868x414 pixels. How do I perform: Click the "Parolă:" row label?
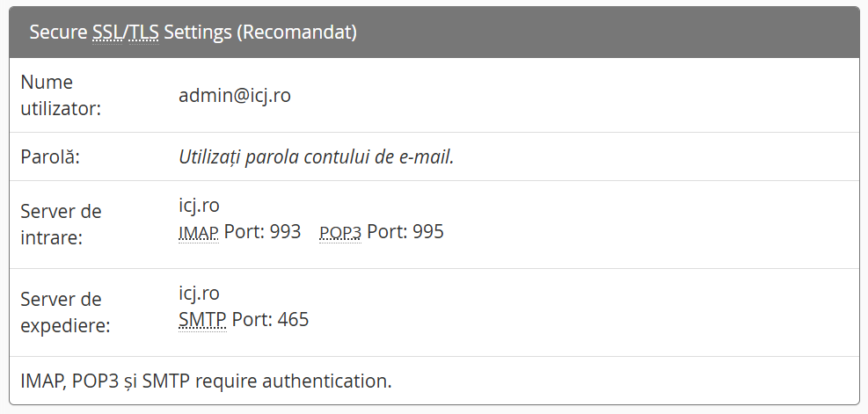click(50, 157)
